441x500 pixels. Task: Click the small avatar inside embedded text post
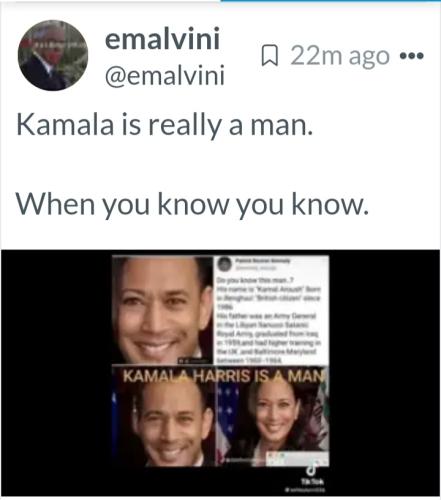(224, 264)
